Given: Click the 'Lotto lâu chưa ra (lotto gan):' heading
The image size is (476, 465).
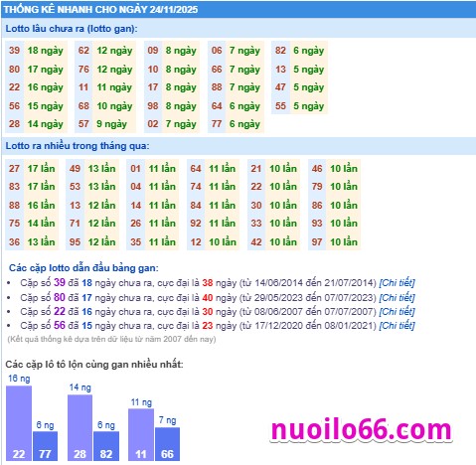Looking at the screenshot, I should 72,29.
